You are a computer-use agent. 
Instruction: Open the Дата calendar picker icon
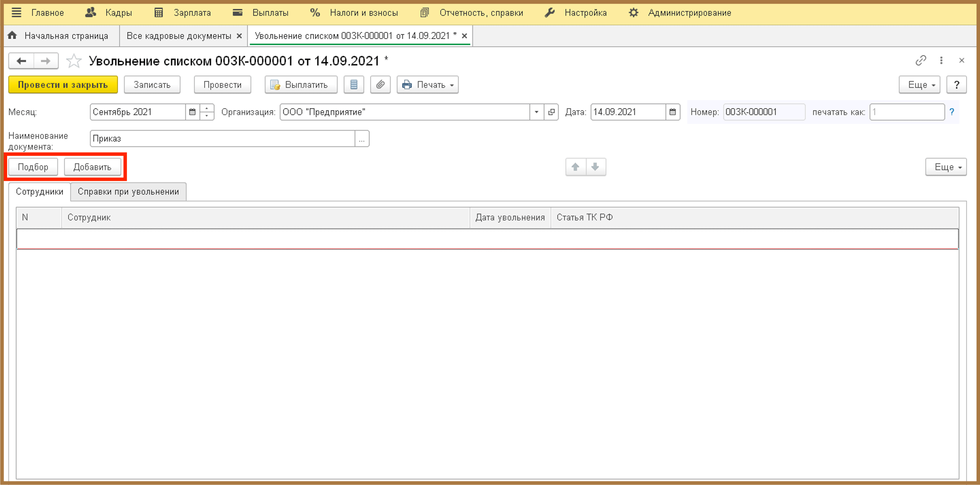673,112
